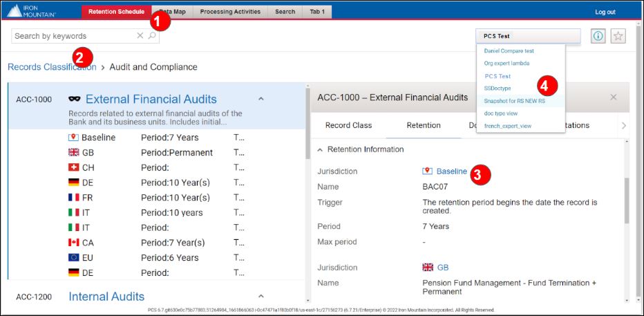Collapse the Internal Audits chevron
644x316 pixels.
[x=261, y=296]
